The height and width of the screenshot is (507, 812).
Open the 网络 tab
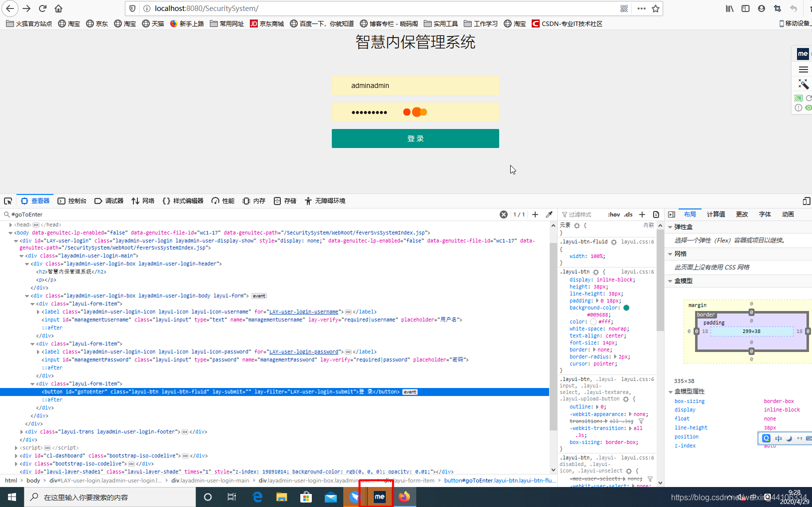143,201
